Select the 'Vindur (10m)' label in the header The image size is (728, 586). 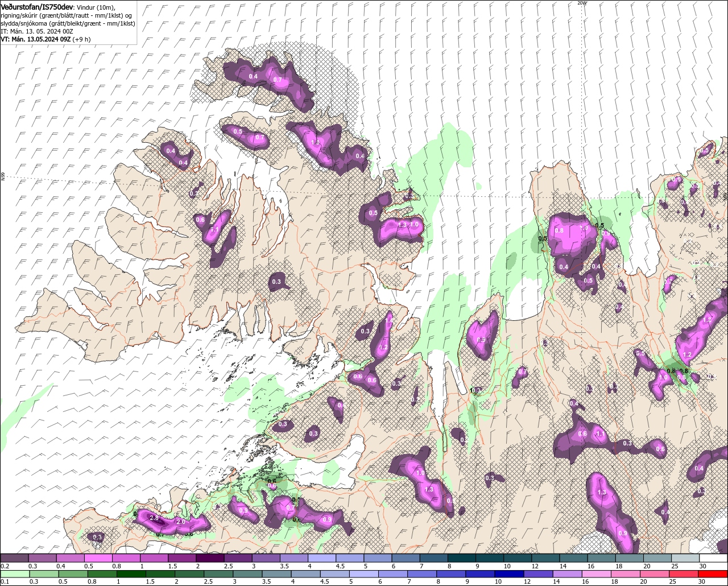point(95,7)
